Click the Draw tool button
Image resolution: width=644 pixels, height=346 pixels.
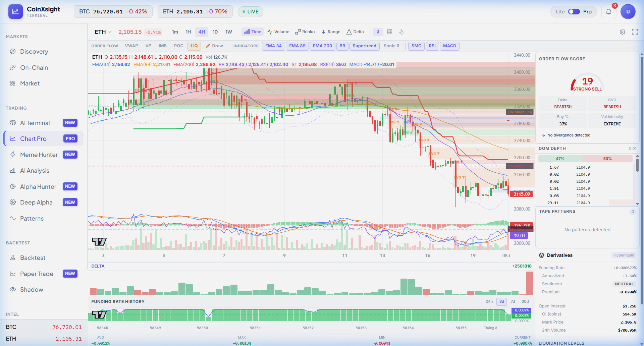214,46
